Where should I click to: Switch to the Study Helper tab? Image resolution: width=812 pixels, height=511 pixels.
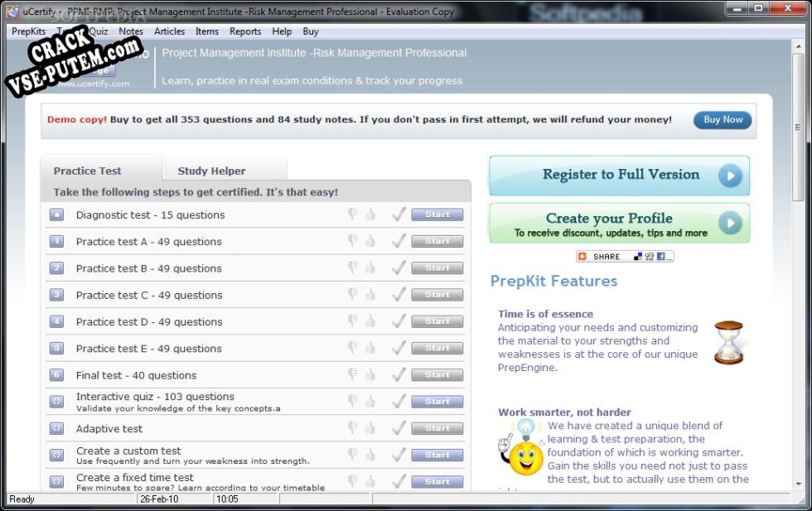click(225, 171)
